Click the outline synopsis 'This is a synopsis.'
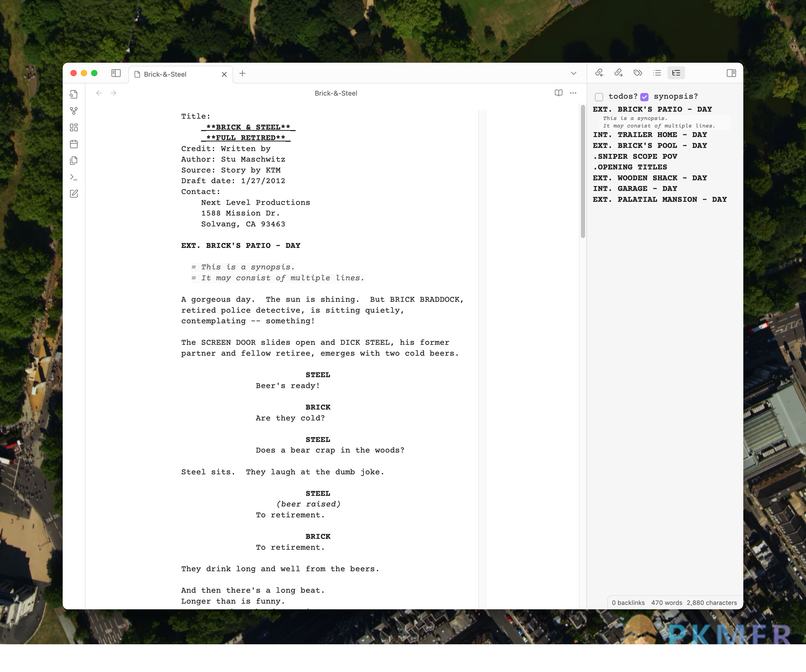The height and width of the screenshot is (672, 806). 635,118
